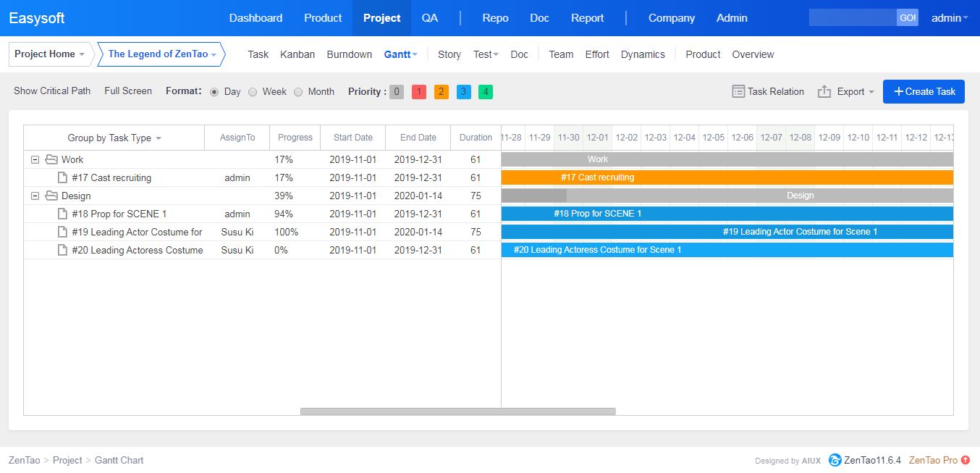Viewport: 980px width, 473px height.
Task: Select the red priority 1 swatch
Action: [419, 92]
